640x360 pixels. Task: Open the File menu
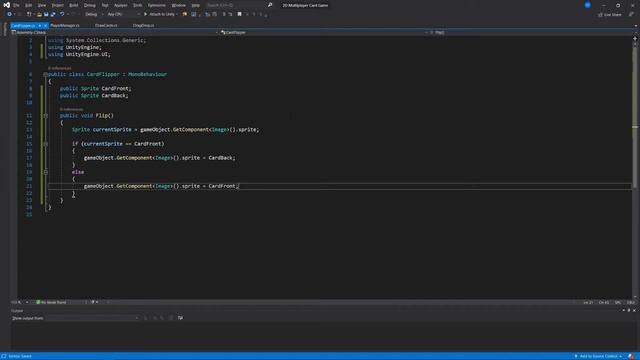[16, 5]
